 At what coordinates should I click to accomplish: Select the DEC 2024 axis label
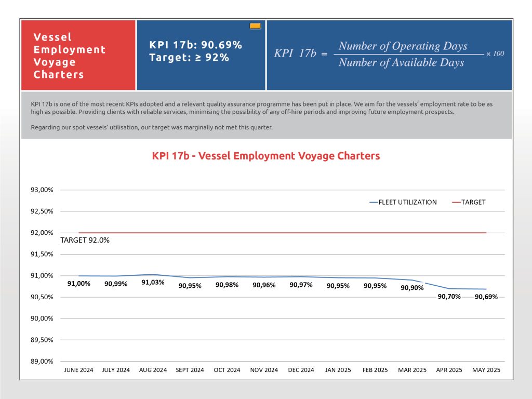tap(301, 370)
